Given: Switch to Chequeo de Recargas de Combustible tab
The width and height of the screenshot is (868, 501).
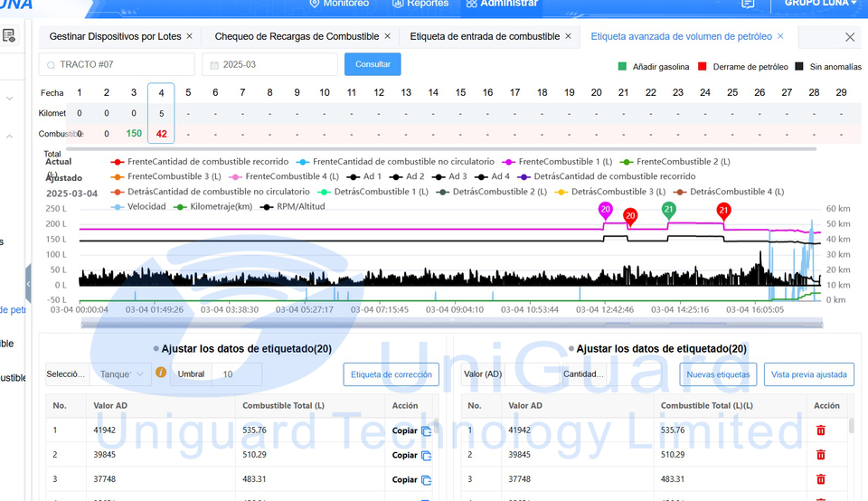Looking at the screenshot, I should 297,36.
